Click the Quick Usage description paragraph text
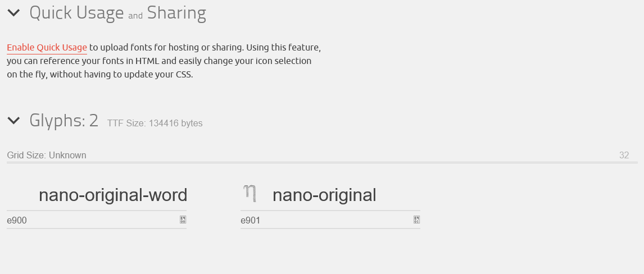This screenshot has width=644, height=274. 164,61
